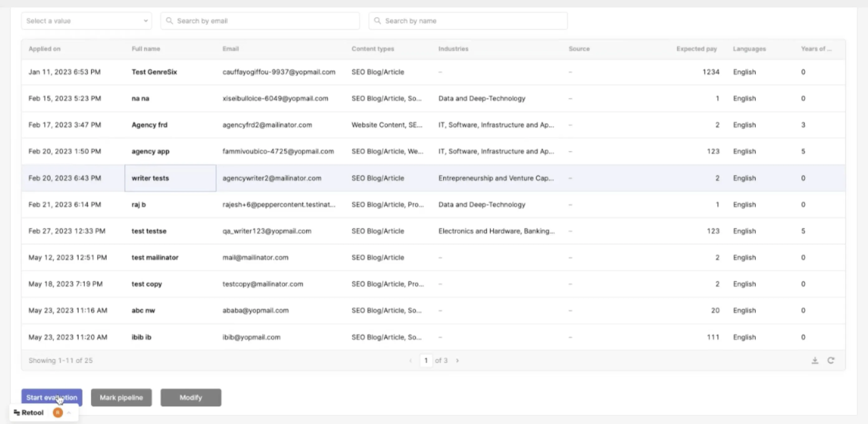
Task: Click 'Electronics and Hardware, Banking...' industry cell
Action: pos(496,231)
